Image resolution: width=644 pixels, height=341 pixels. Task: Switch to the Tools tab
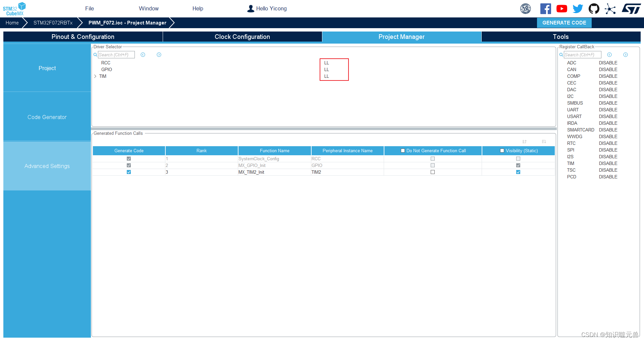tap(561, 37)
